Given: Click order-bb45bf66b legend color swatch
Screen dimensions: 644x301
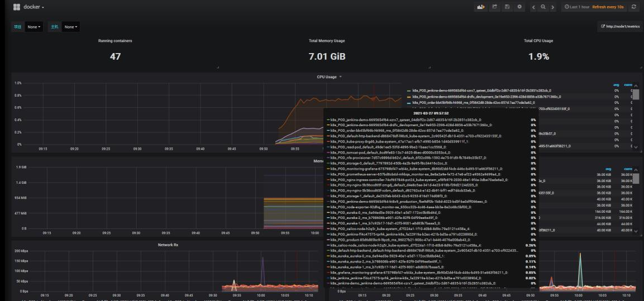Looking at the screenshot, I should [x=409, y=103].
